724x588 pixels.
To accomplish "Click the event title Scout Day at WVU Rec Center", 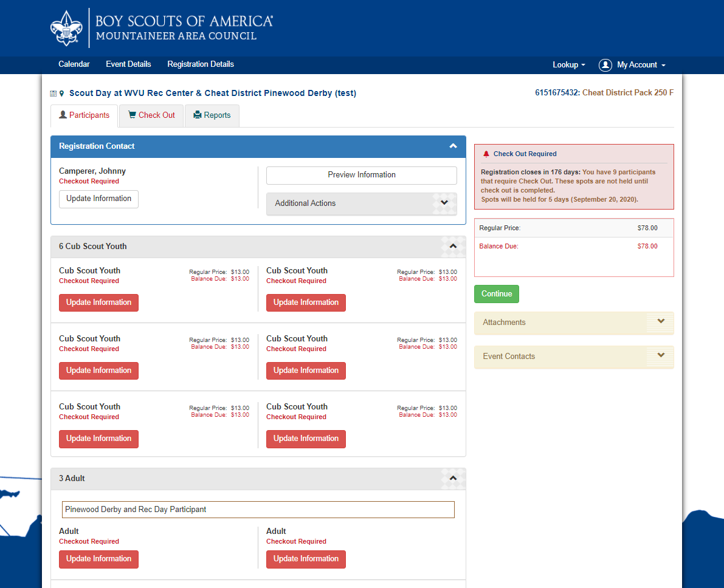I will click(x=212, y=93).
